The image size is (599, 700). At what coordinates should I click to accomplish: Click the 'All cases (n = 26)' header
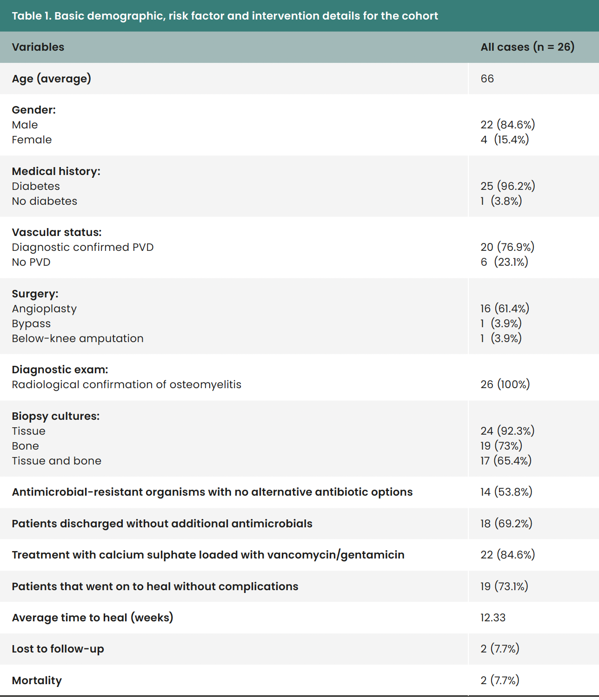(527, 47)
